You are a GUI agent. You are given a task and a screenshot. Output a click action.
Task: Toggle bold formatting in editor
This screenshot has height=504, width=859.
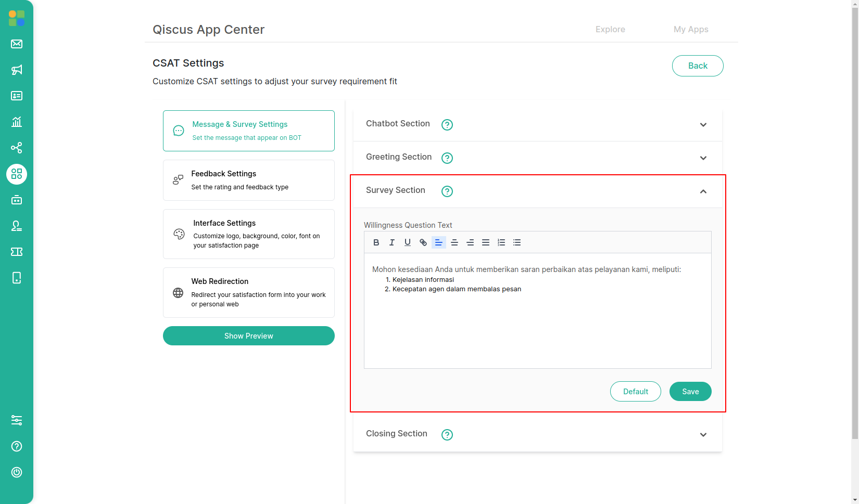click(376, 242)
